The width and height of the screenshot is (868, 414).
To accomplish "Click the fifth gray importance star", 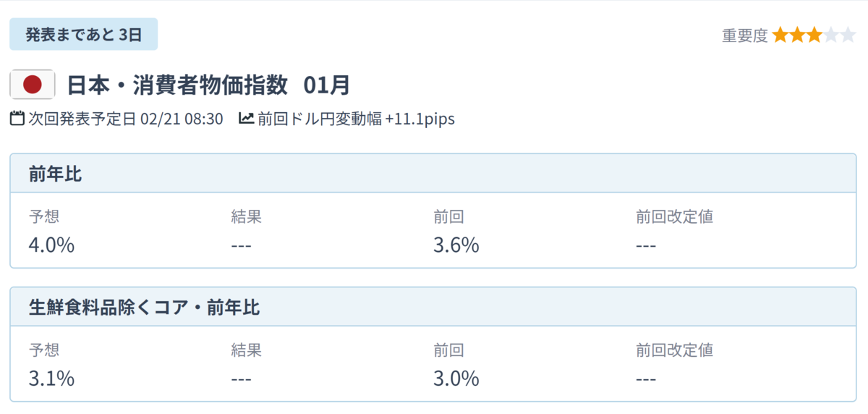I will point(848,35).
